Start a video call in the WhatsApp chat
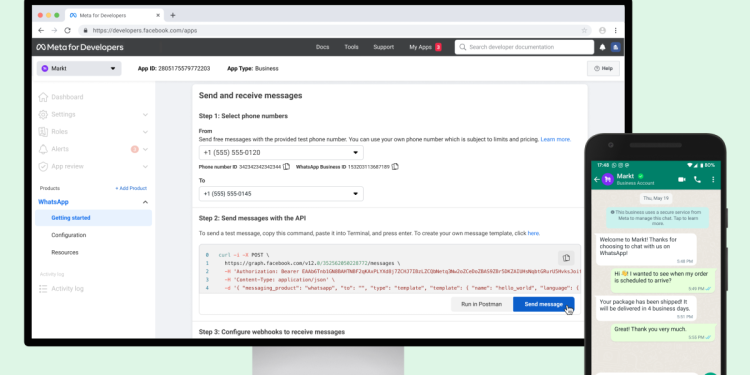750x375 pixels. (682, 179)
